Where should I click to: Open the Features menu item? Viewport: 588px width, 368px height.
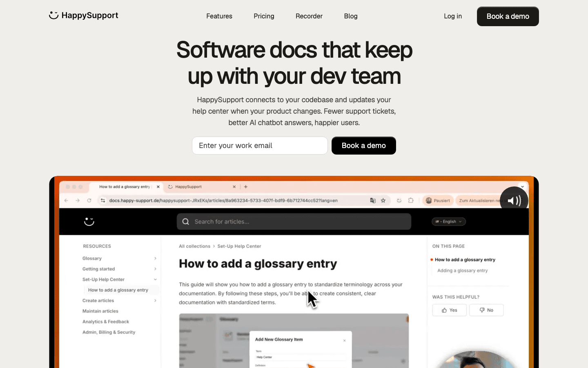tap(219, 16)
